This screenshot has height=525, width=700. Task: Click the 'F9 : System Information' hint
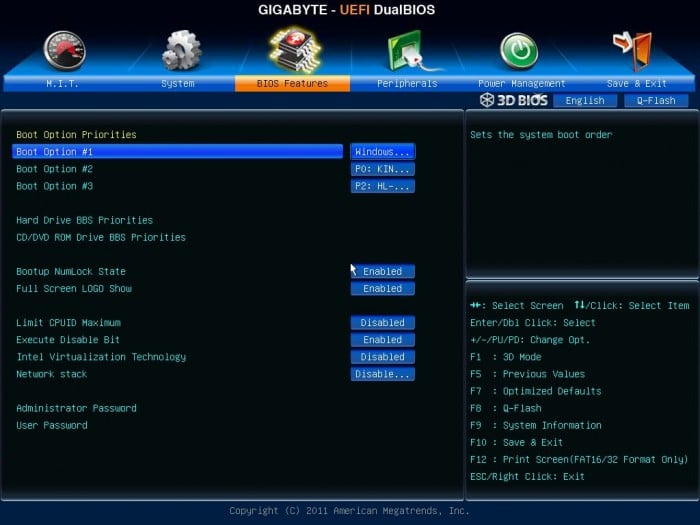pos(536,425)
